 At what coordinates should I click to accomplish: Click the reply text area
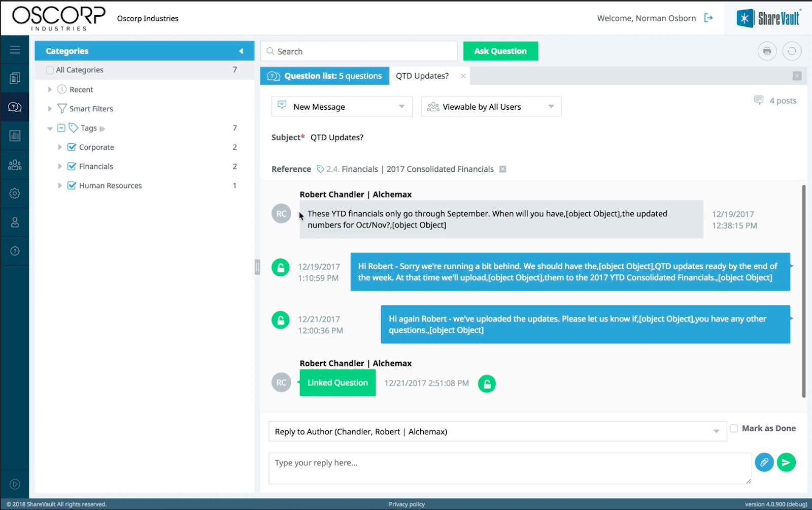(x=510, y=468)
